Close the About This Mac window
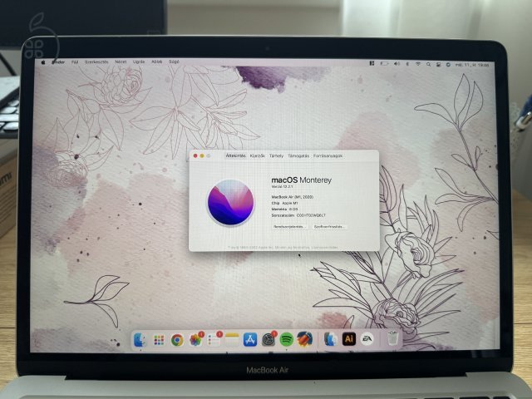This screenshot has height=399, width=532. coord(195,155)
